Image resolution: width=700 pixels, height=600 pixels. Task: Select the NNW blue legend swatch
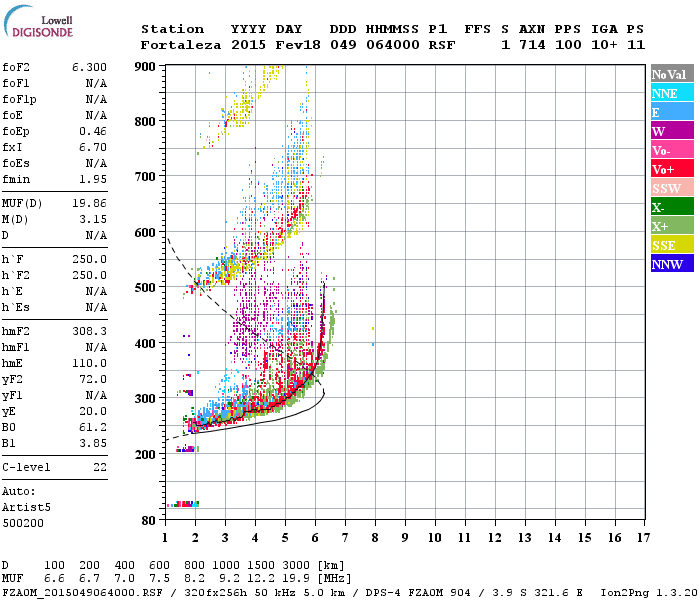(x=672, y=263)
